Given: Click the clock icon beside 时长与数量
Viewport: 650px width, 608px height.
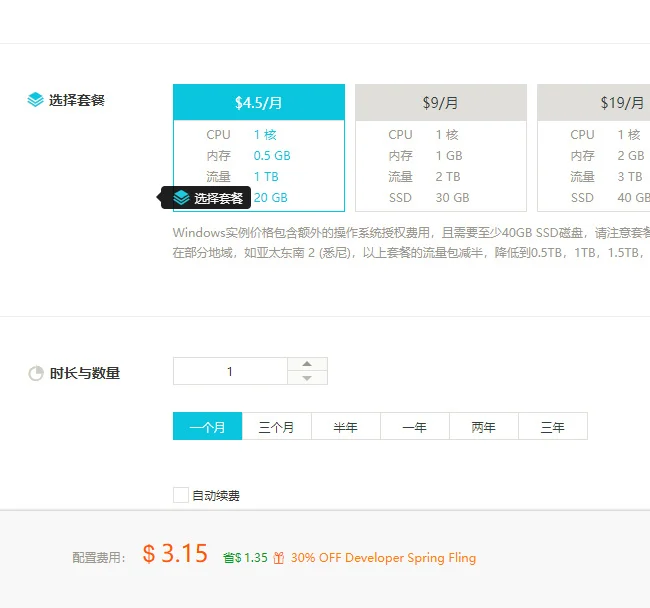Looking at the screenshot, I should (x=36, y=373).
